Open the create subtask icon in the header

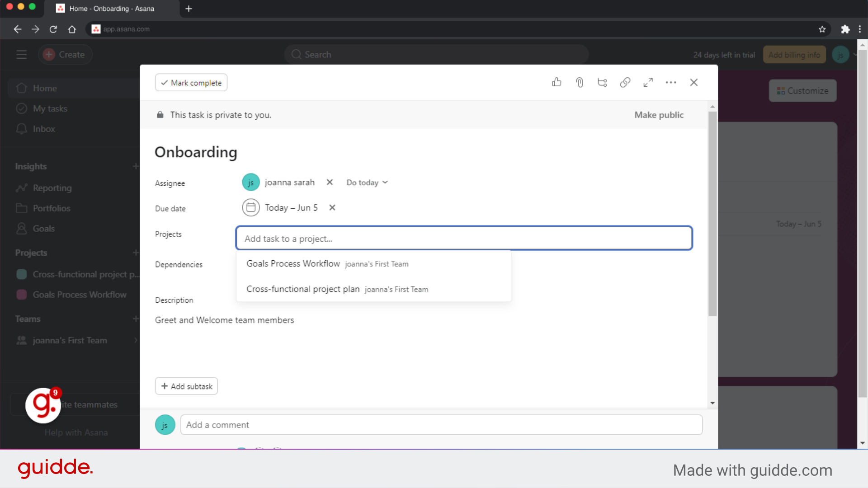[x=602, y=82]
